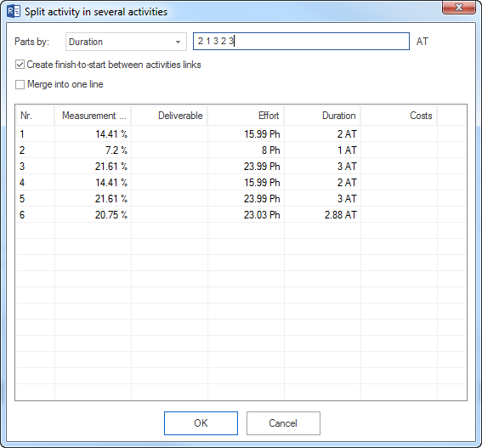Image resolution: width=482 pixels, height=448 pixels.
Task: Uncheck Create finish-to-start between activities links
Action: tap(20, 65)
